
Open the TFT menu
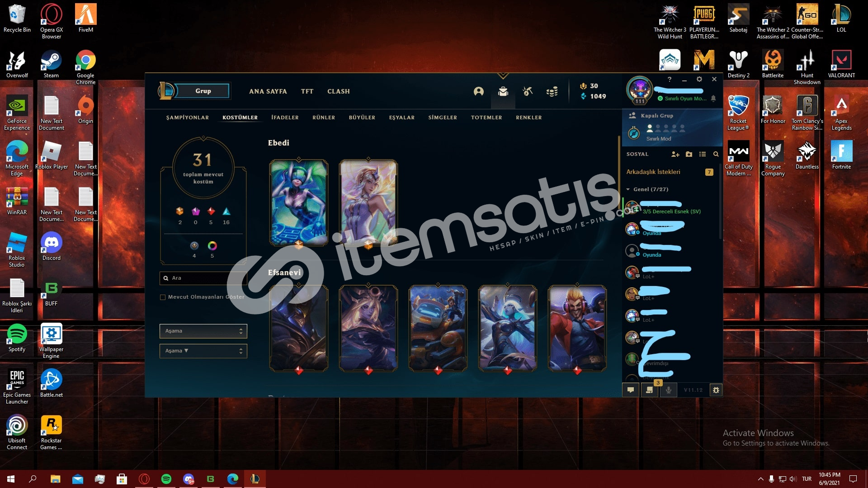tap(307, 91)
